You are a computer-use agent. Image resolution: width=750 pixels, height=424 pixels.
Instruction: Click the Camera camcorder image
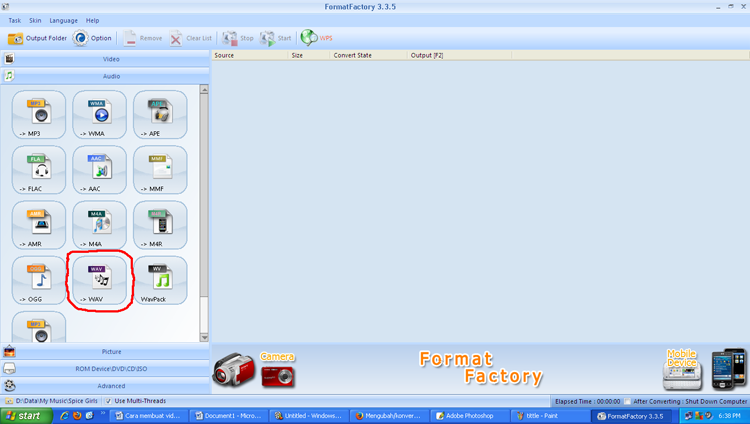click(233, 369)
